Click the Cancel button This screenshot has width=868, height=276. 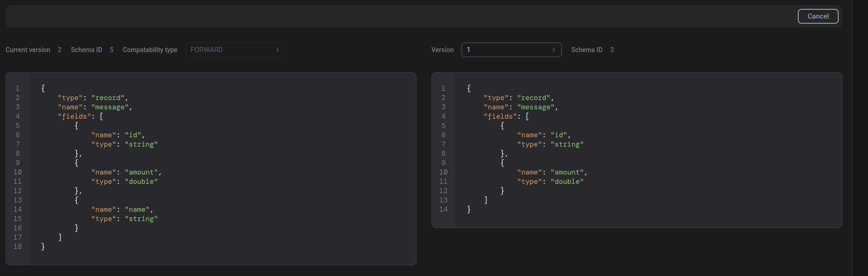point(818,16)
